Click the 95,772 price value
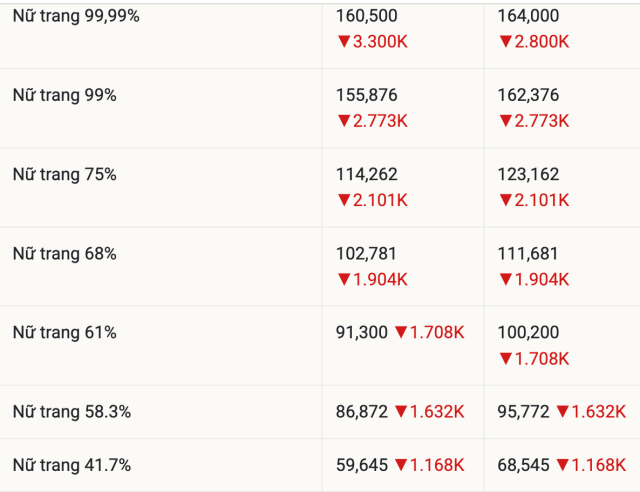 tap(522, 411)
